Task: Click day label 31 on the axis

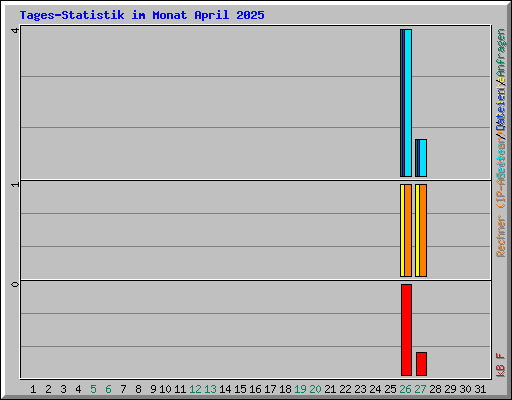Action: click(x=480, y=389)
